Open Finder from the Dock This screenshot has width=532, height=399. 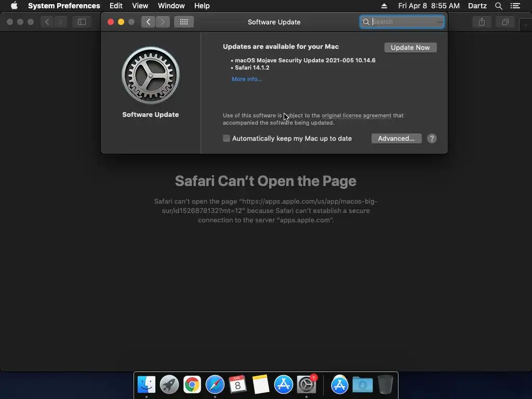click(x=146, y=384)
